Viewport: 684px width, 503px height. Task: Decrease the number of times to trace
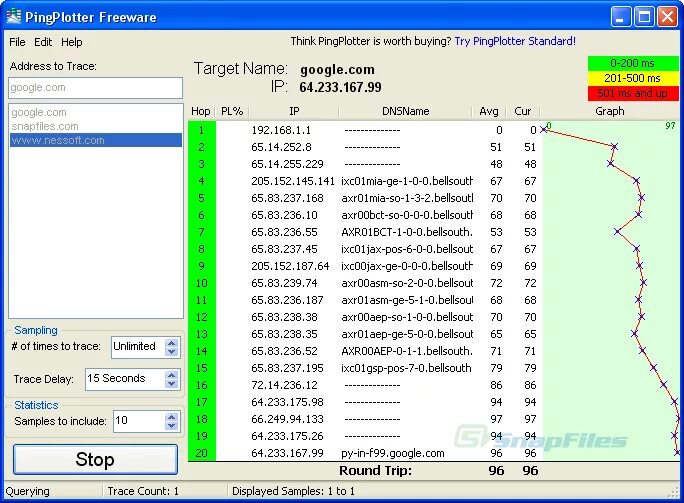click(172, 352)
